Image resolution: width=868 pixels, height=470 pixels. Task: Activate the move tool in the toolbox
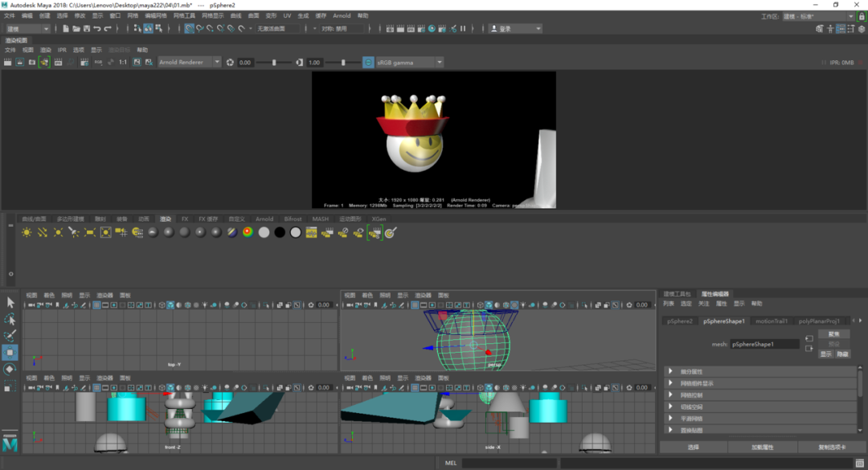point(10,352)
